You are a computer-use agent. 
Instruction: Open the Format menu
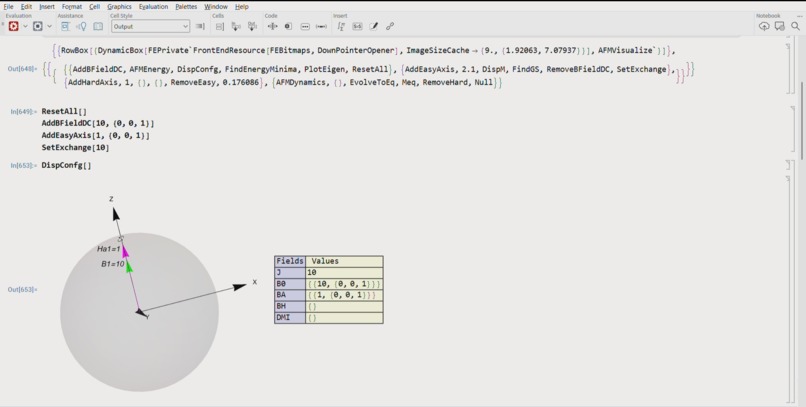point(72,7)
